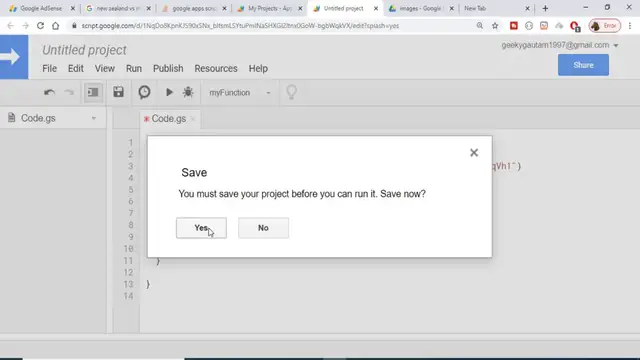Open a new browser tab with plus

(545, 8)
